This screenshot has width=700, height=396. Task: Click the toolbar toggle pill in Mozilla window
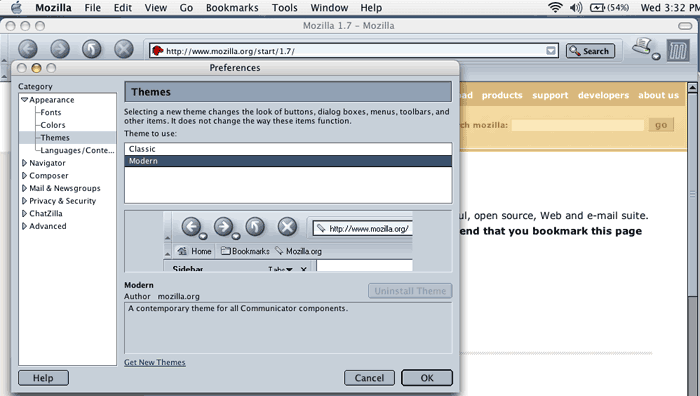(685, 26)
